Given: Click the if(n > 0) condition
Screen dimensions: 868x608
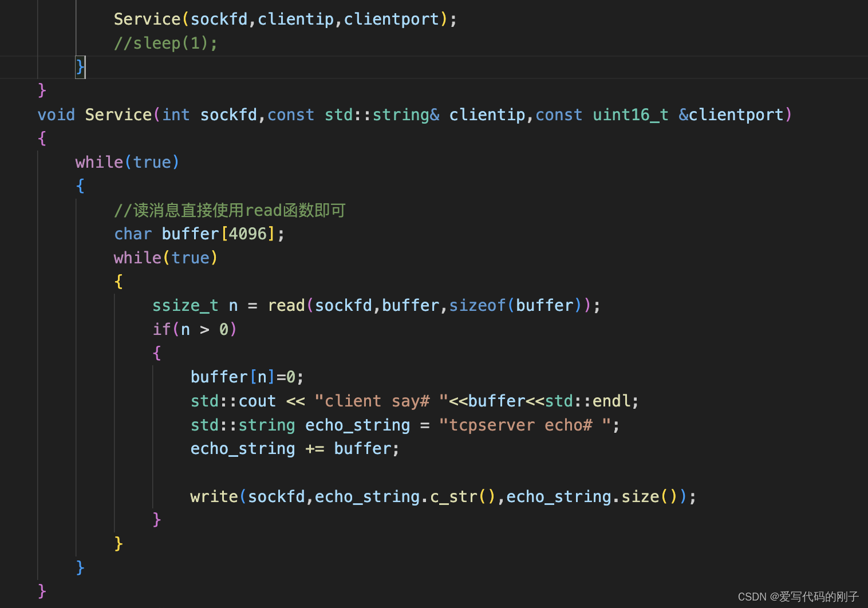Looking at the screenshot, I should click(195, 330).
